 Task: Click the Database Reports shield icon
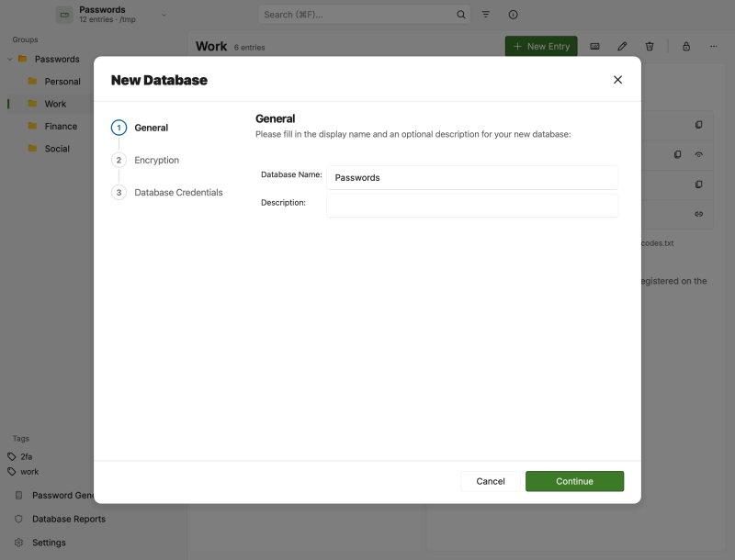[18, 519]
